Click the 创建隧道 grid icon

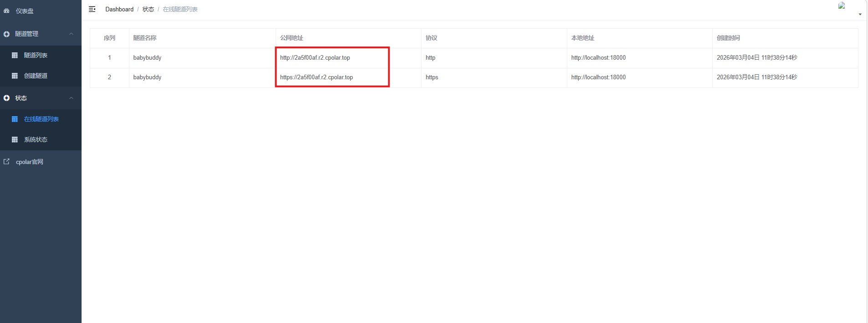(x=15, y=76)
